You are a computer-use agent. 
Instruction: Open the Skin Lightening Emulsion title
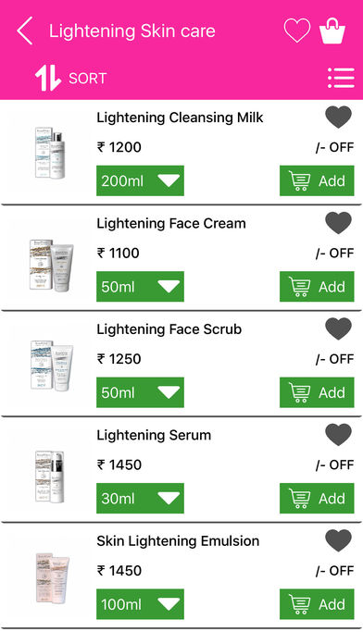click(x=178, y=541)
